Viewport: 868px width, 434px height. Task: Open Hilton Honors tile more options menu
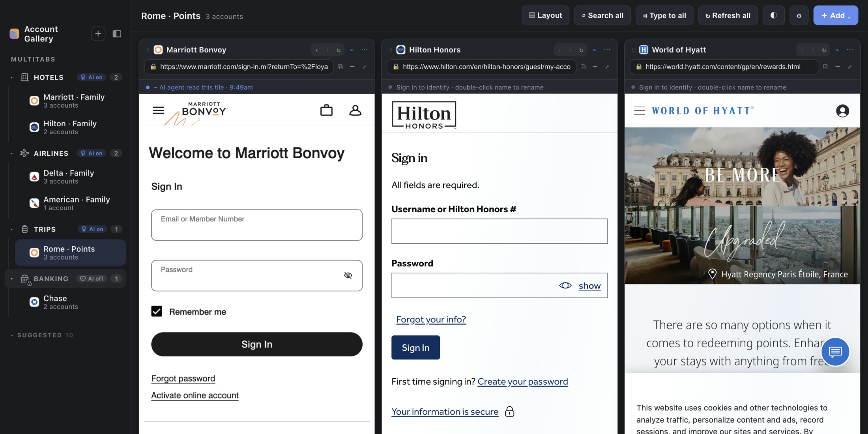click(x=607, y=50)
